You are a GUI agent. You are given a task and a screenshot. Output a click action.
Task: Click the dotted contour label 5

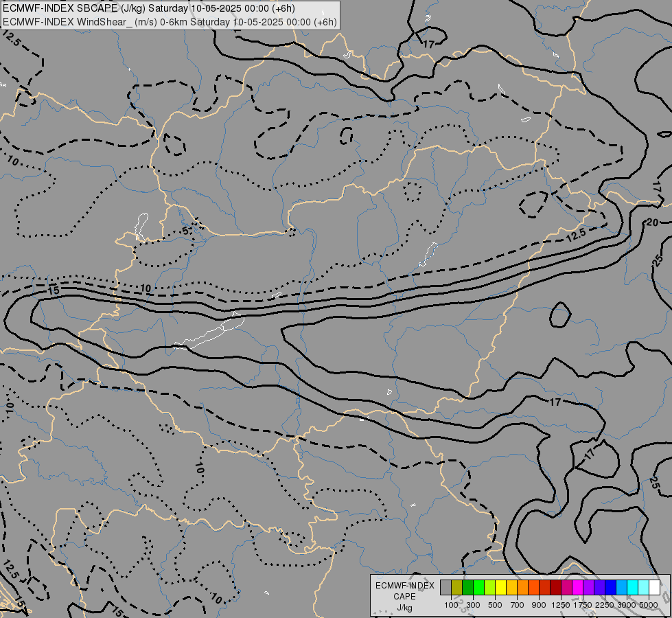click(x=185, y=231)
